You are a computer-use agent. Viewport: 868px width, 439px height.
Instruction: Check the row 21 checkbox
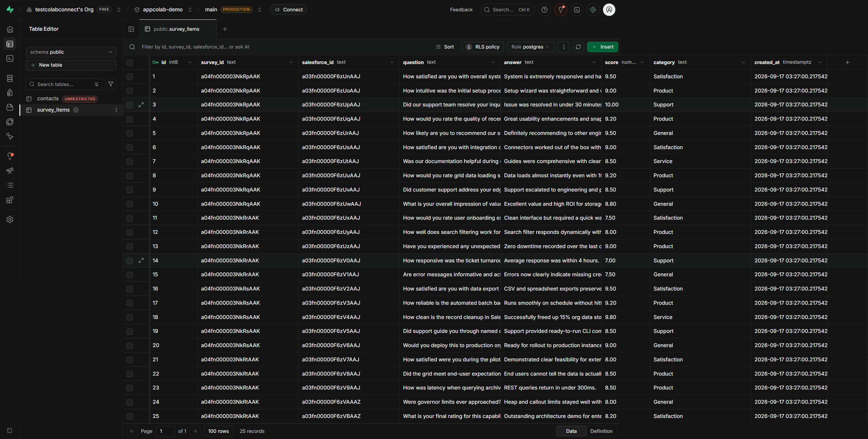[x=129, y=360]
